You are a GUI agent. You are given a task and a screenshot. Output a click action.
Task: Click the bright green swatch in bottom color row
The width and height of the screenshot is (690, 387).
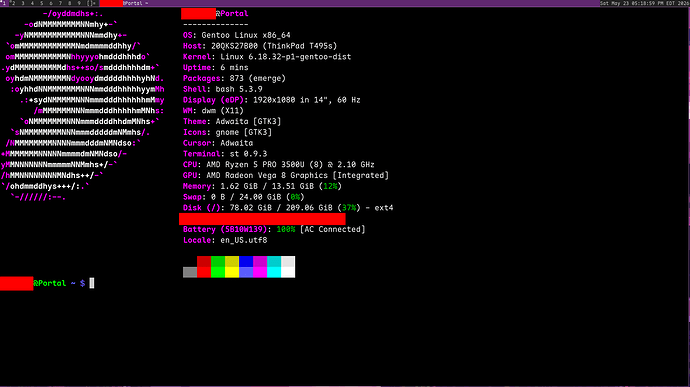coord(218,272)
